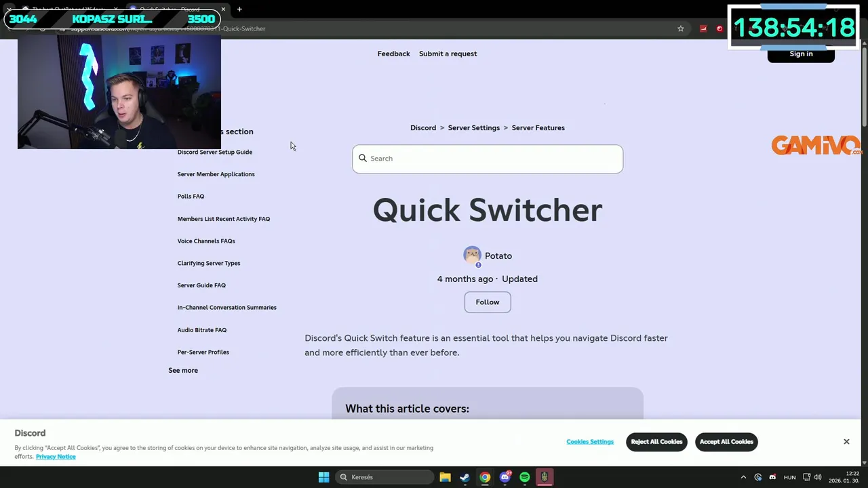Accept All Cookies
The height and width of the screenshot is (488, 868).
point(726,442)
